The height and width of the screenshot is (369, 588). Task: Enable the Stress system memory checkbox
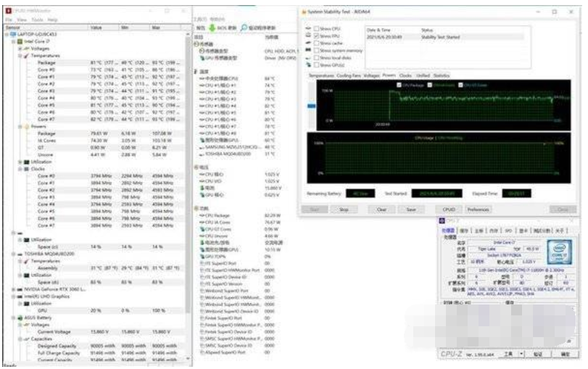pos(317,50)
